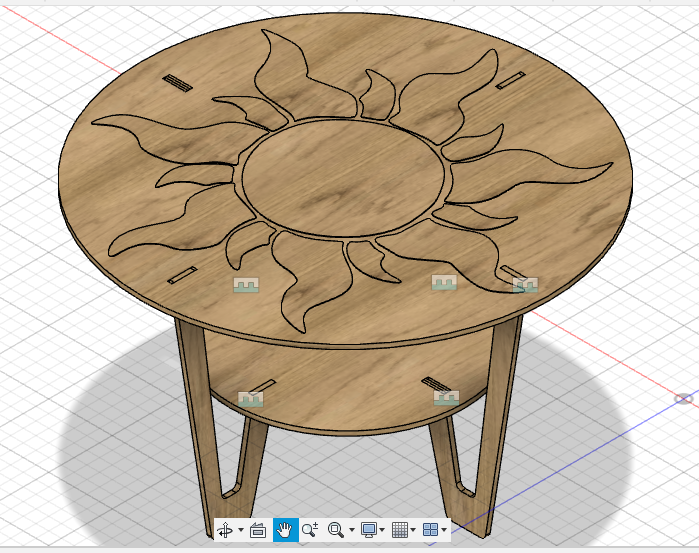
Task: Open the zoom options dropdown arrow
Action: [352, 530]
